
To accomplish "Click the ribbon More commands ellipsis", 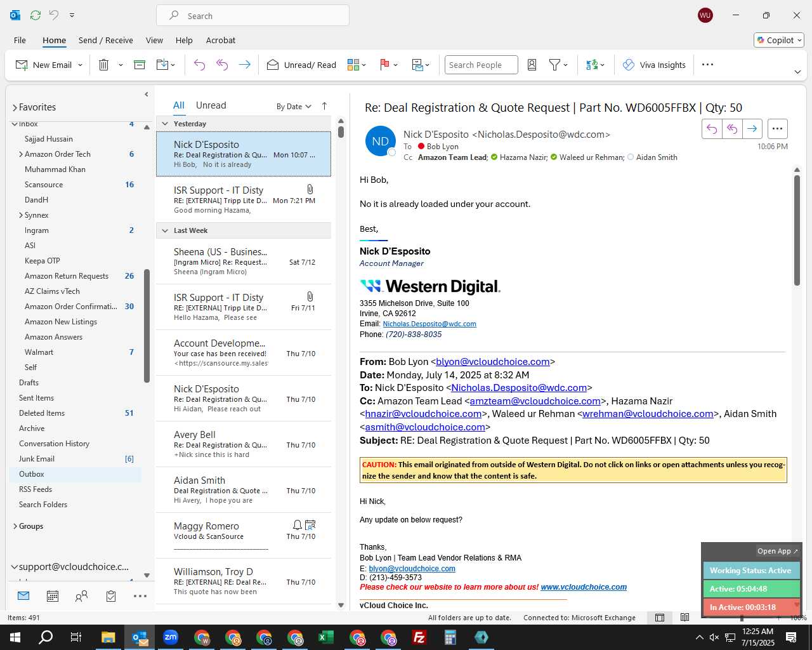I will pyautogui.click(x=708, y=65).
